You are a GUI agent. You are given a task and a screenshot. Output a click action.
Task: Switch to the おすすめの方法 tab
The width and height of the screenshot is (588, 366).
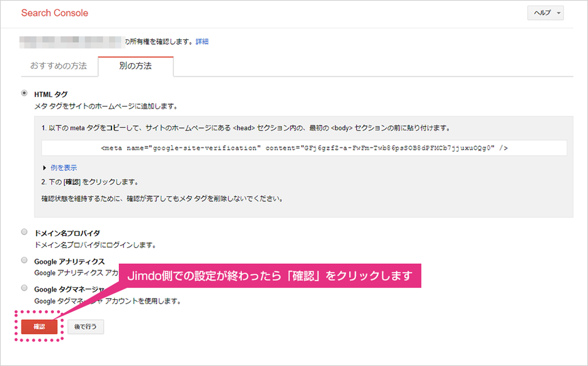coord(59,66)
